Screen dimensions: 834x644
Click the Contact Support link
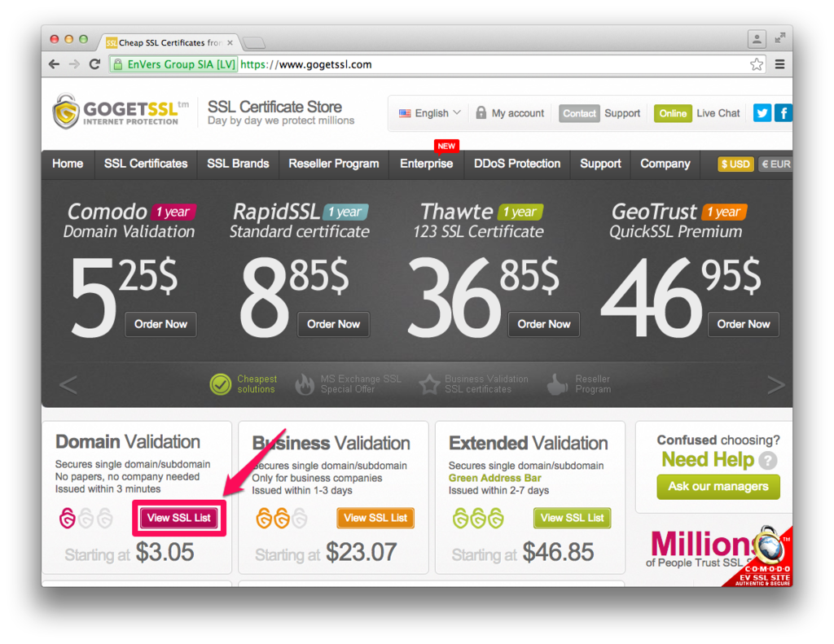click(x=599, y=113)
